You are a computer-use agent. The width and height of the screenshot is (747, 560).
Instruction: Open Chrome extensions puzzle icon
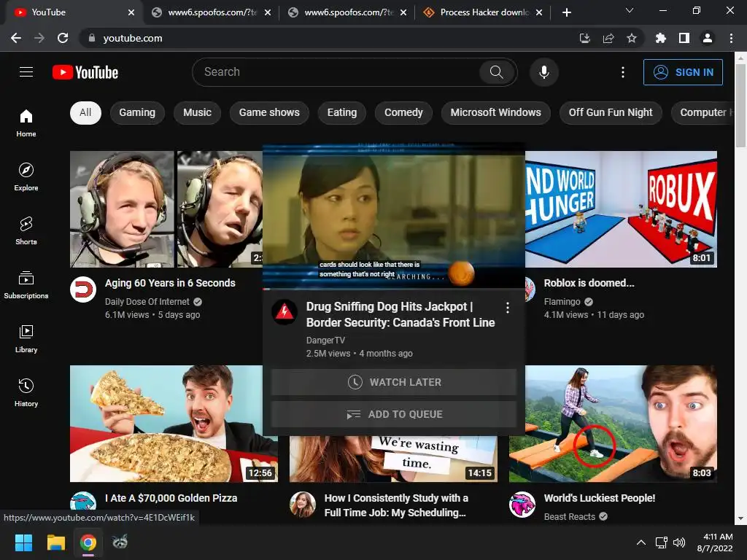(661, 38)
